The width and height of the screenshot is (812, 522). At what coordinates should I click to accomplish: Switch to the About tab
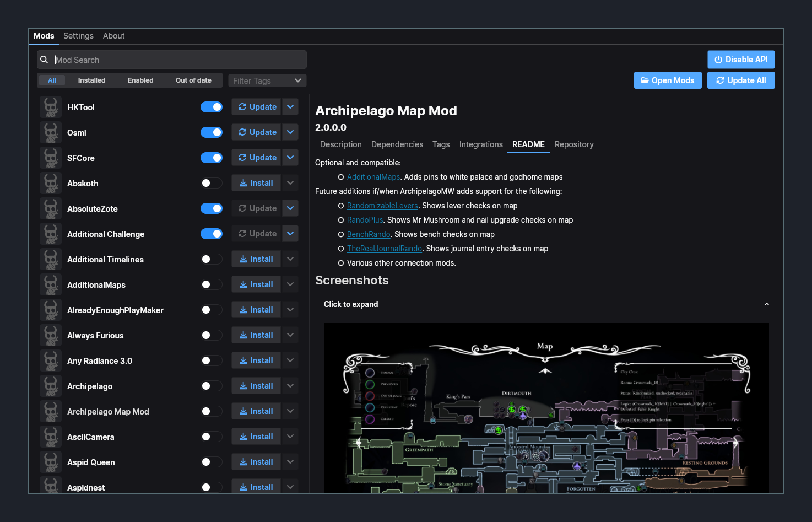[113, 36]
